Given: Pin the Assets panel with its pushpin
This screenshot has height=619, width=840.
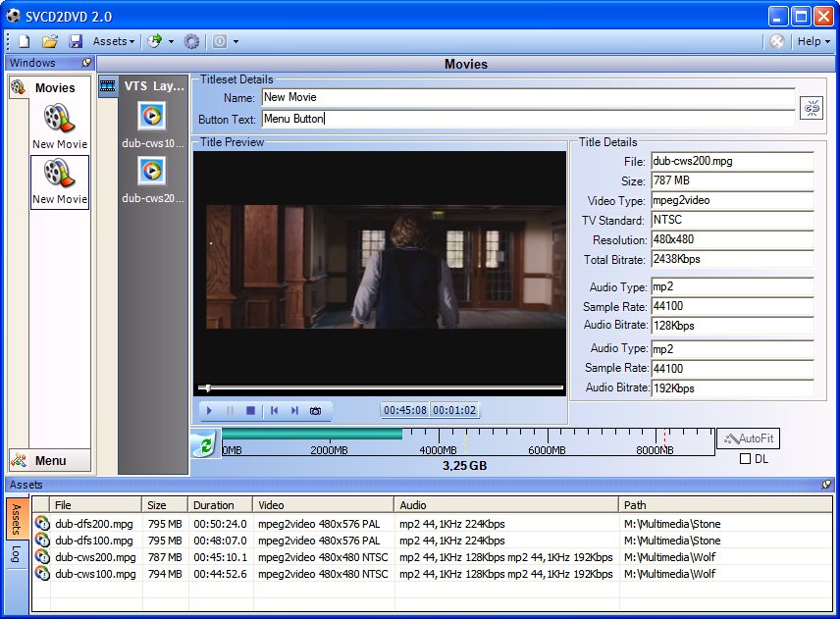Looking at the screenshot, I should [826, 484].
